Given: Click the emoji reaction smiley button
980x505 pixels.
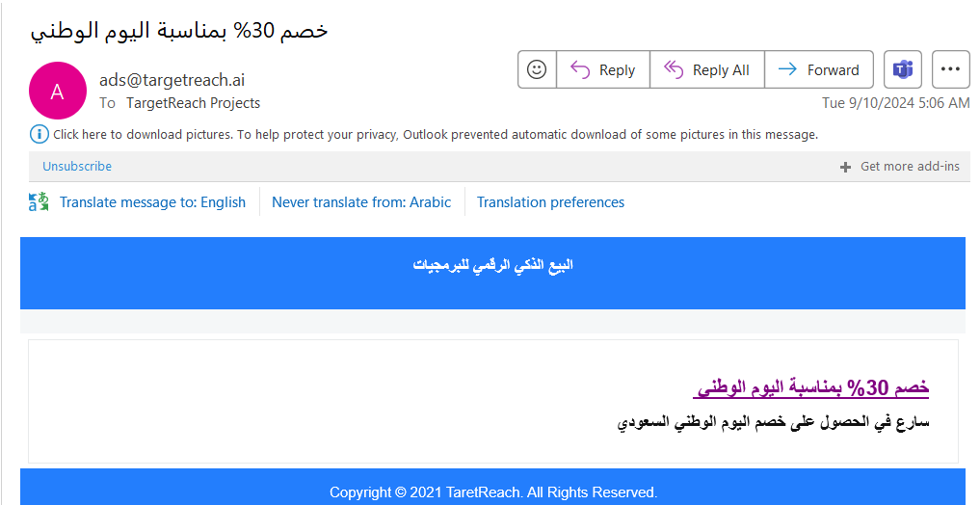Looking at the screenshot, I should point(537,69).
